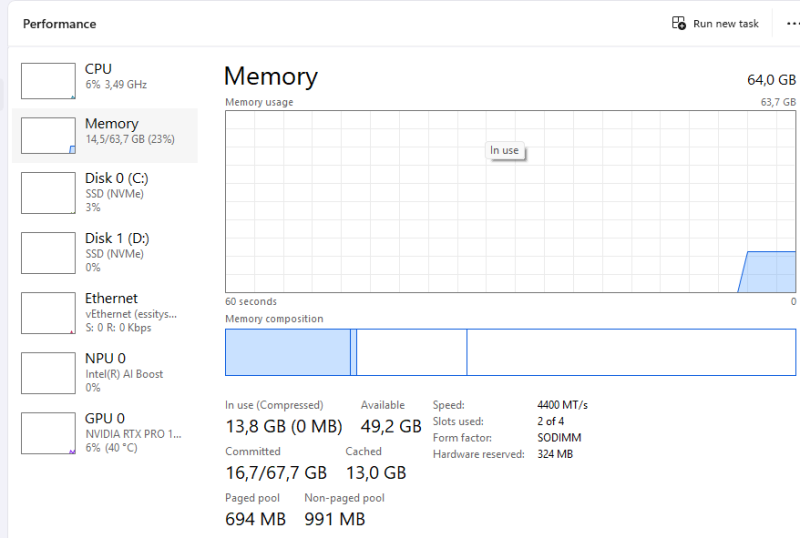Image resolution: width=800 pixels, height=538 pixels.
Task: Click the Standby section of memory composition bar
Action: click(x=412, y=352)
